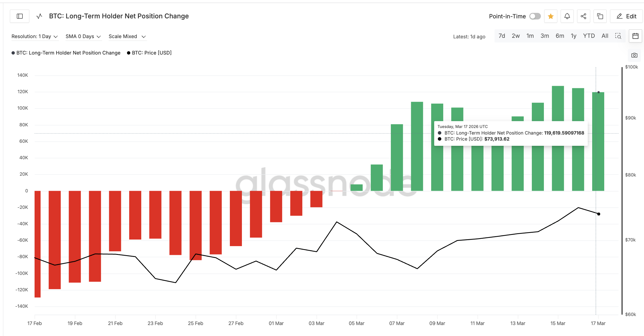
Task: Click the share icon
Action: click(x=583, y=16)
